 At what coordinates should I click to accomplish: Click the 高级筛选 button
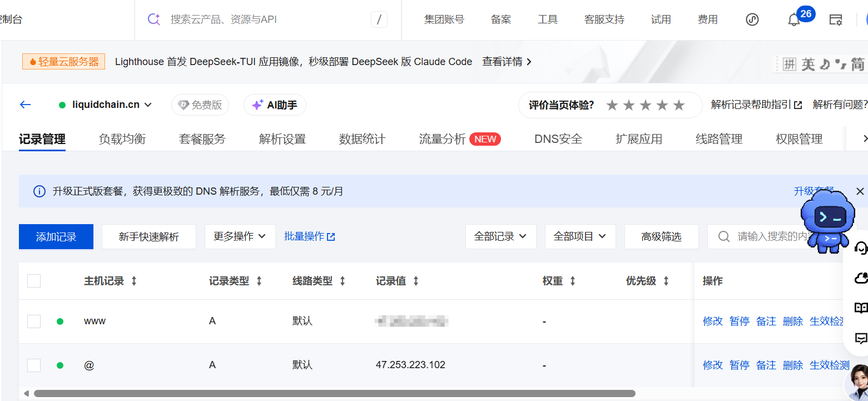click(662, 236)
